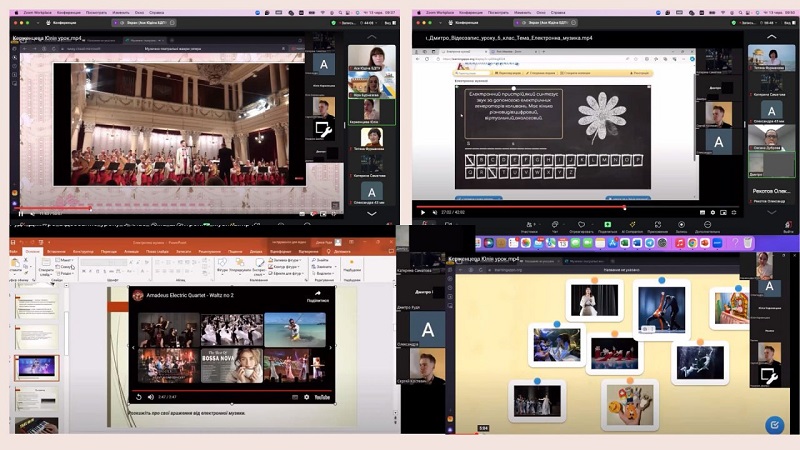800x450 pixels.
Task: Switch to the Вставлення tab in PowerPoint
Action: pos(56,252)
